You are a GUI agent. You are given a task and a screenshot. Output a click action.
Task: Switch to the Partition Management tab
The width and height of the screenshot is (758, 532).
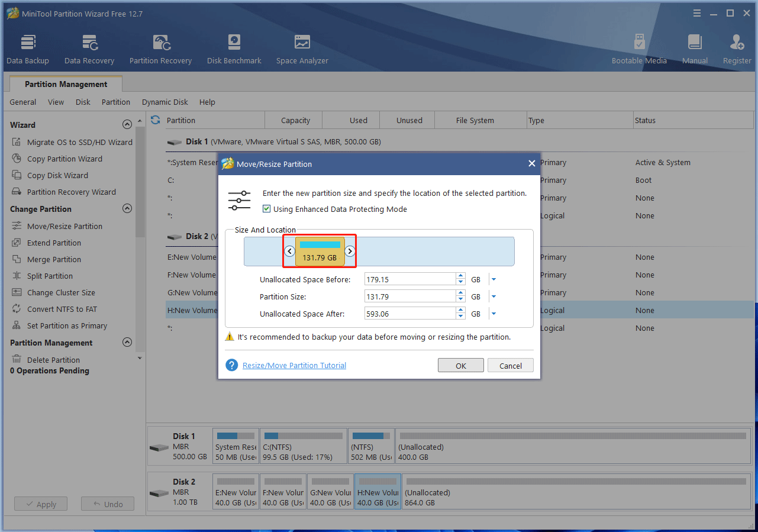coord(66,84)
